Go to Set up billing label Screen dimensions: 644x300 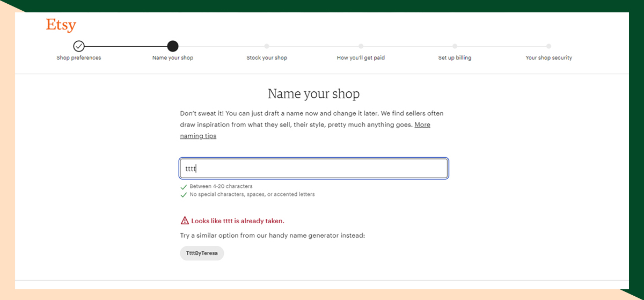[455, 58]
